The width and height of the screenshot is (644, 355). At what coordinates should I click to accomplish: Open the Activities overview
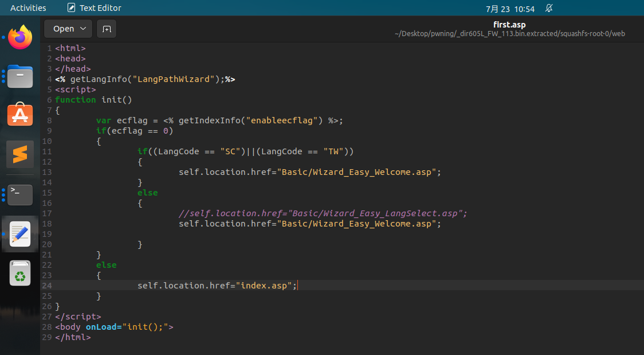click(28, 8)
